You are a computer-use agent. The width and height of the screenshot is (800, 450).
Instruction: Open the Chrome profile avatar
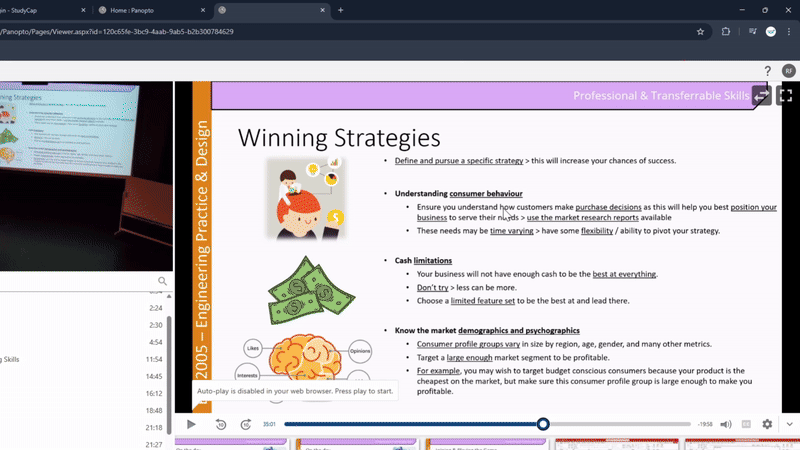tap(771, 32)
